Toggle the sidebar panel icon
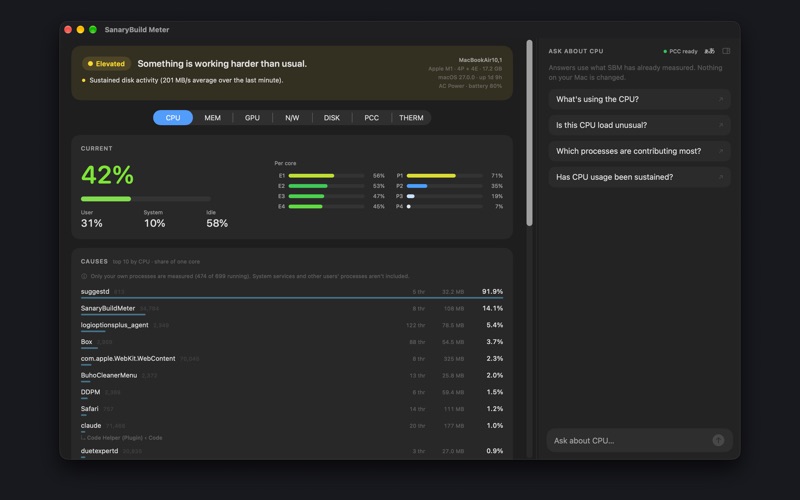This screenshot has width=800, height=500. tap(726, 51)
